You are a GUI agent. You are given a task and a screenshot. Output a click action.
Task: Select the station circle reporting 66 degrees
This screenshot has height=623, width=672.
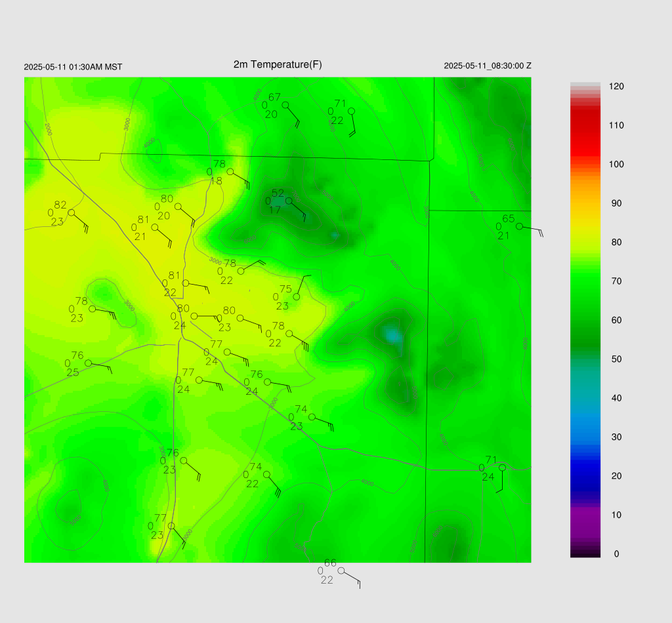[341, 571]
